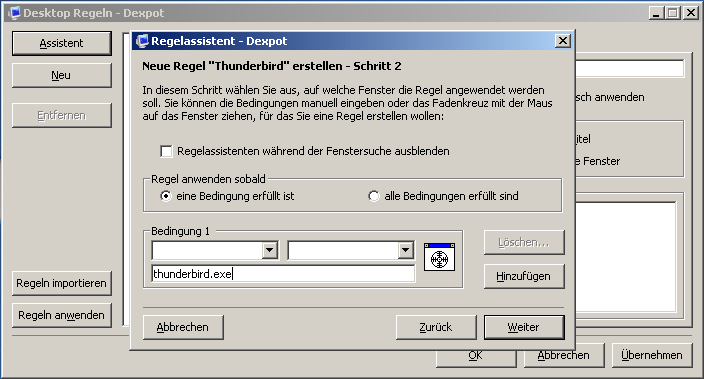Close the Desktop Regeln window

click(690, 13)
